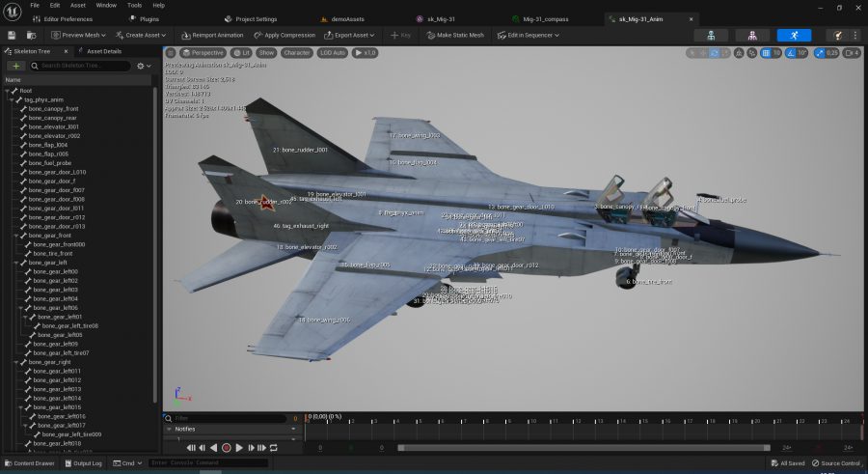Open the Output Log panel

click(x=84, y=463)
